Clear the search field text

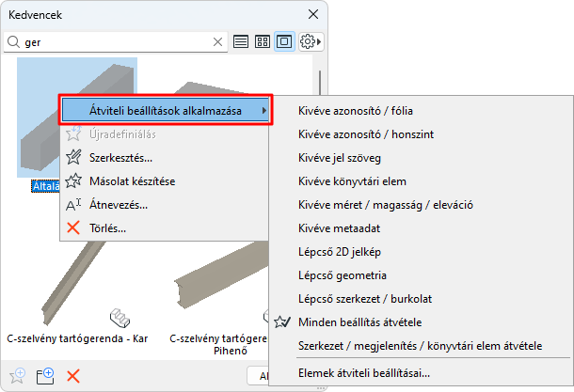coord(218,42)
